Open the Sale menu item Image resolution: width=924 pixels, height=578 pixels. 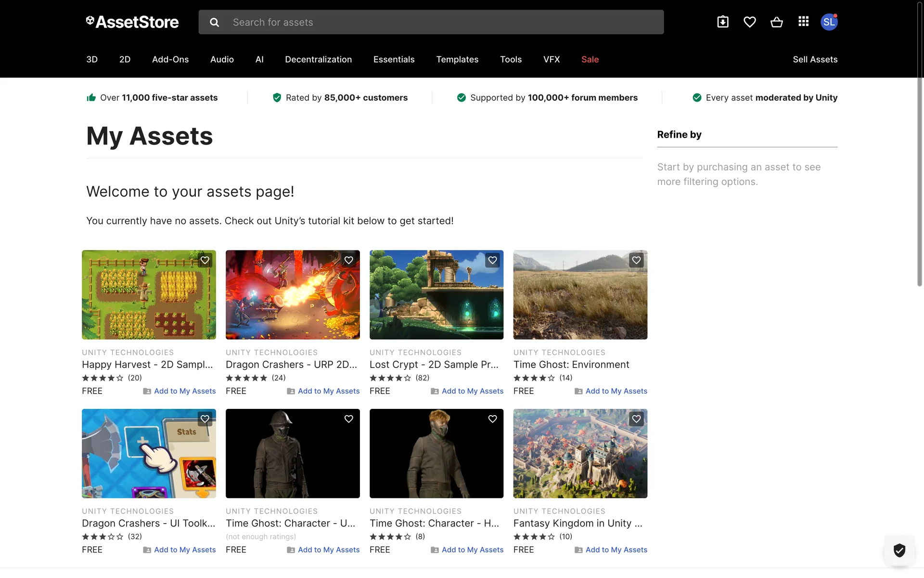click(590, 59)
